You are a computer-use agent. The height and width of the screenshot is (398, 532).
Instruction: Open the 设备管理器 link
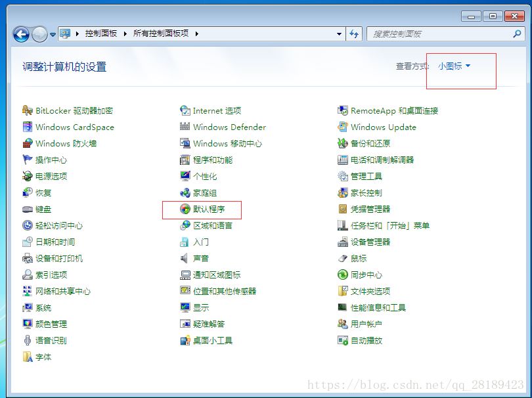(370, 242)
